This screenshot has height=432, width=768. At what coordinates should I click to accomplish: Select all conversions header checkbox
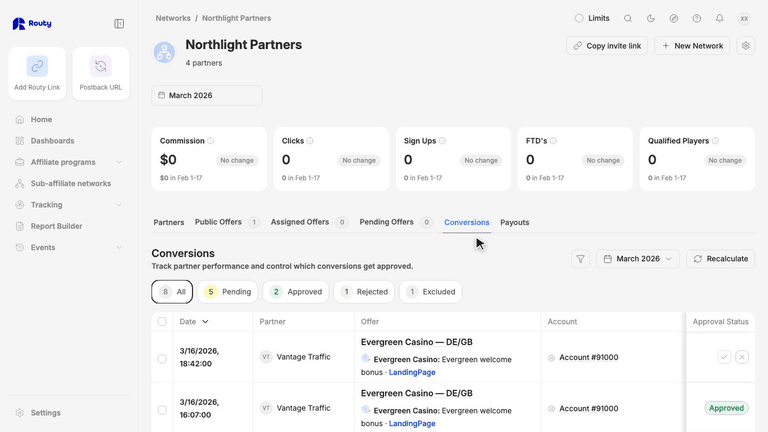(x=162, y=321)
